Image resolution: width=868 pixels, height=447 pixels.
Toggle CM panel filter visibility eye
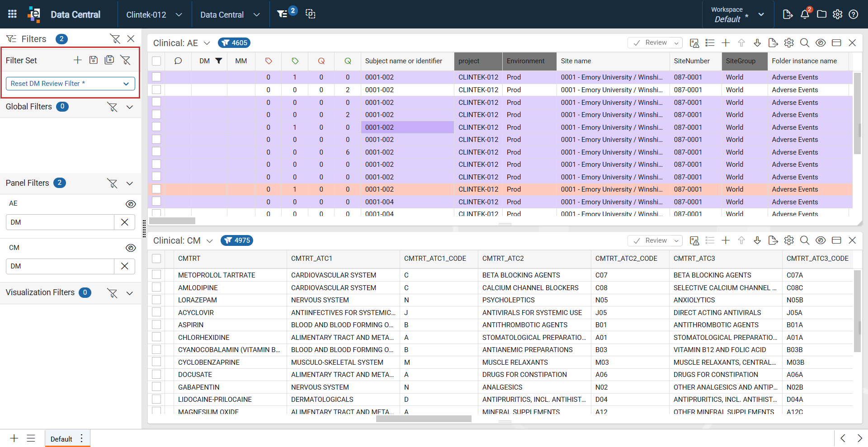tap(131, 248)
